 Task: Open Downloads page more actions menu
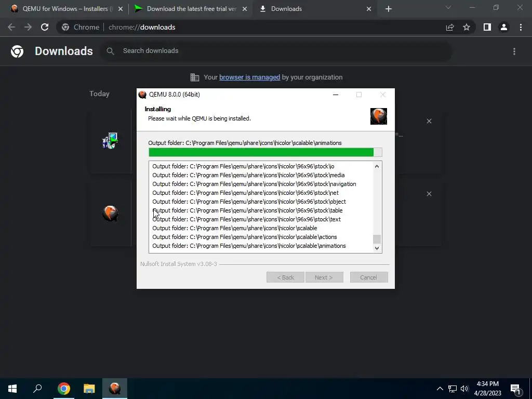point(514,51)
